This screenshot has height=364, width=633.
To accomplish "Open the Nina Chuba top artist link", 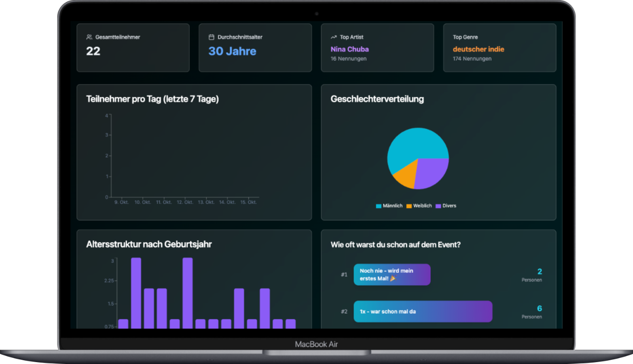I will pos(350,49).
